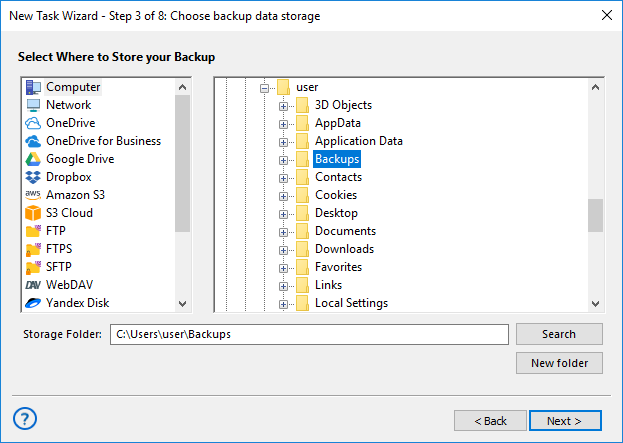This screenshot has width=623, height=443.
Task: Select the Links folder label
Action: coord(329,285)
